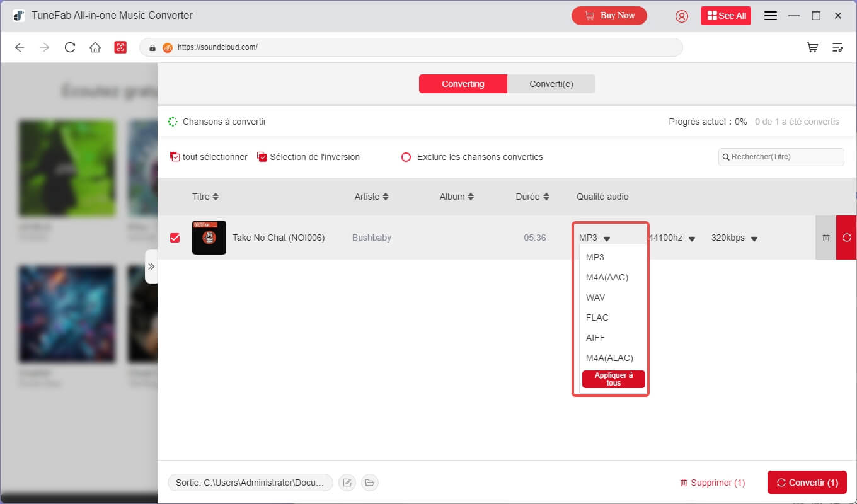Switch to the Converting tab
The image size is (857, 504).
(463, 84)
